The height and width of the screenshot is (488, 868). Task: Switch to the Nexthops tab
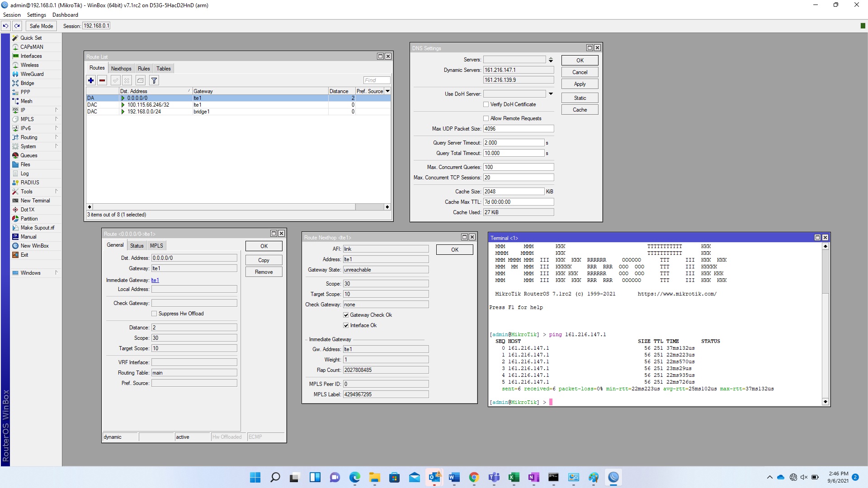pos(121,69)
